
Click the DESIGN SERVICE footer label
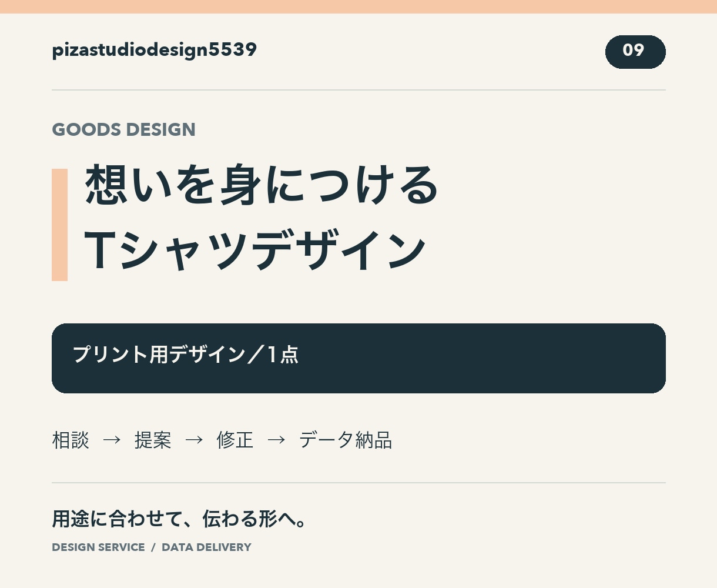point(98,547)
